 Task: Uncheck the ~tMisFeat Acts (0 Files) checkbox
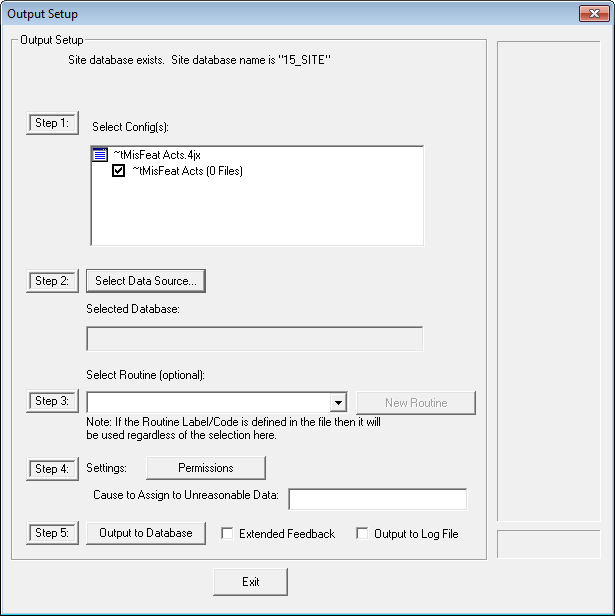(119, 171)
